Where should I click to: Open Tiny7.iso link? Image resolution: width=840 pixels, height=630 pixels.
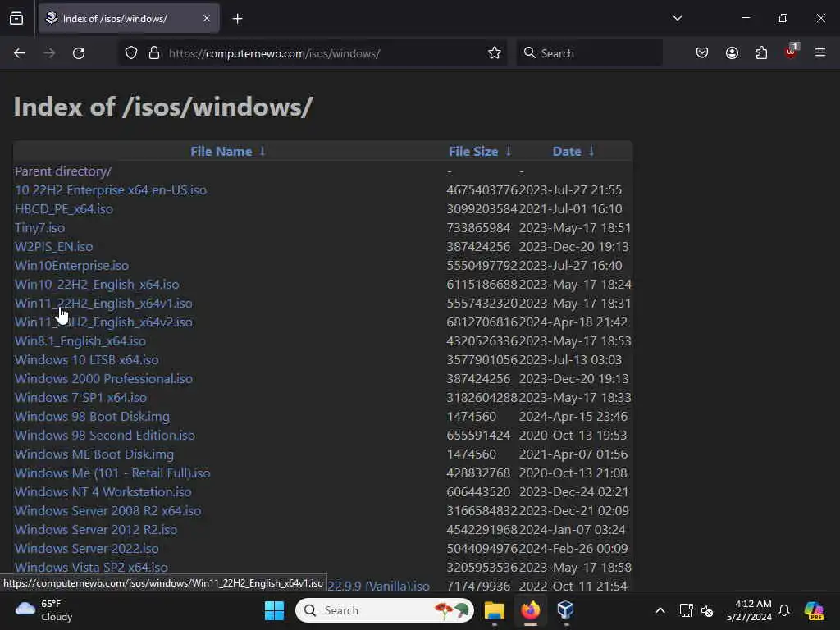pos(39,228)
